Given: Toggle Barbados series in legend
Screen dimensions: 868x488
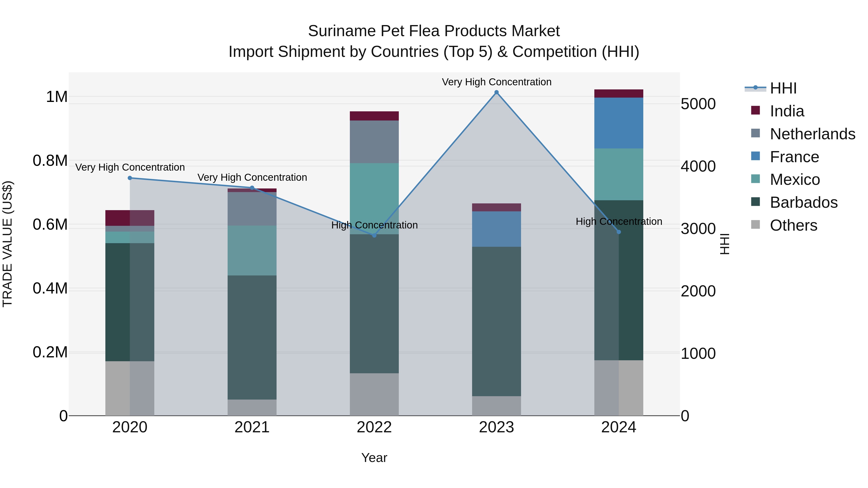Looking at the screenshot, I should pyautogui.click(x=794, y=202).
